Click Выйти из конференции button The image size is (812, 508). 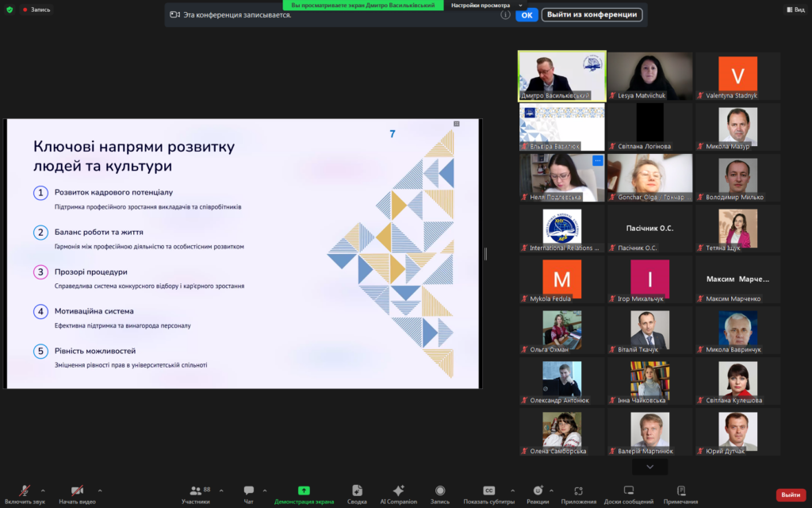click(592, 14)
